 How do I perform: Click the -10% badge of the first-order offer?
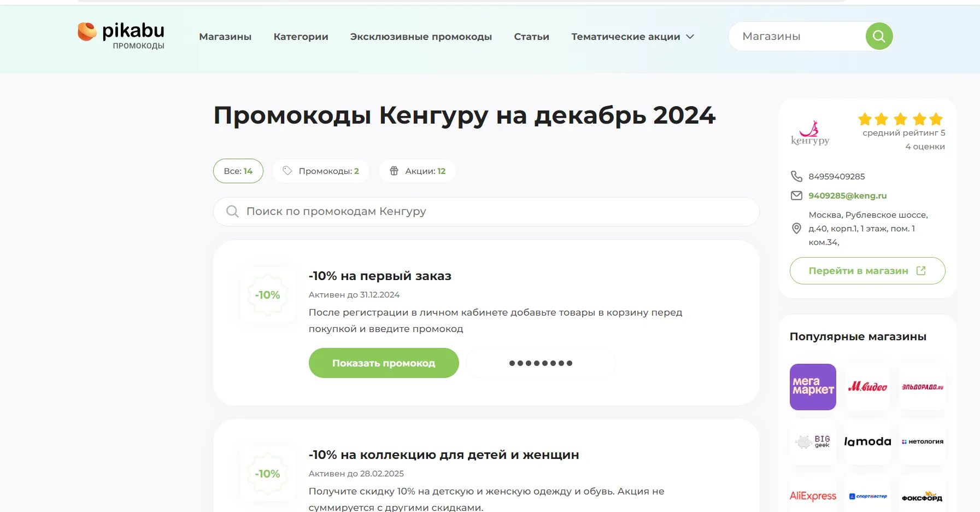267,295
